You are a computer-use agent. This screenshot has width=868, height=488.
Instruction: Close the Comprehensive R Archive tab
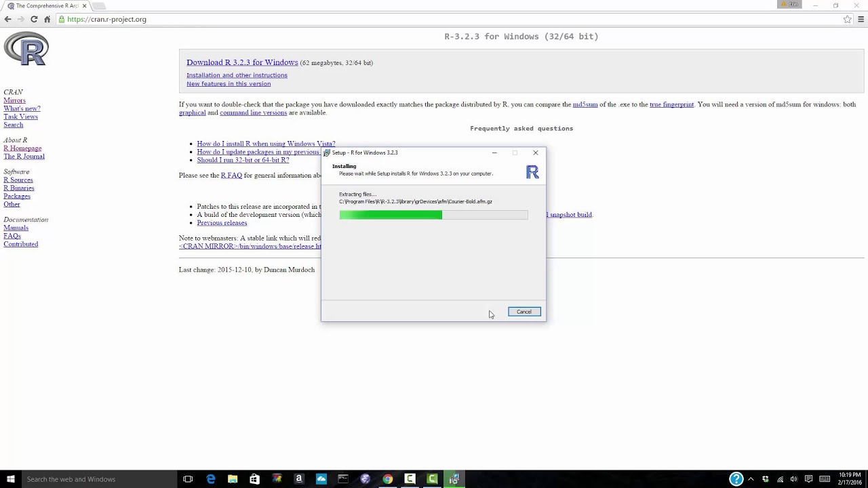[x=85, y=5]
